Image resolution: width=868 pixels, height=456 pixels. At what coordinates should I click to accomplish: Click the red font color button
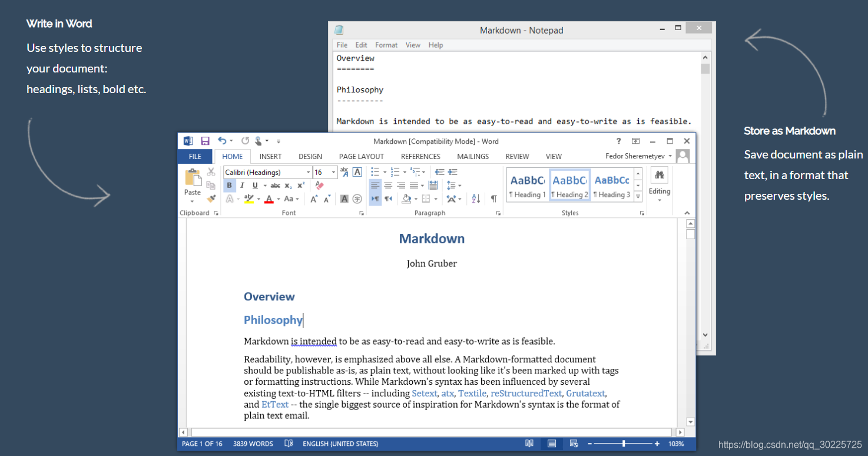269,199
